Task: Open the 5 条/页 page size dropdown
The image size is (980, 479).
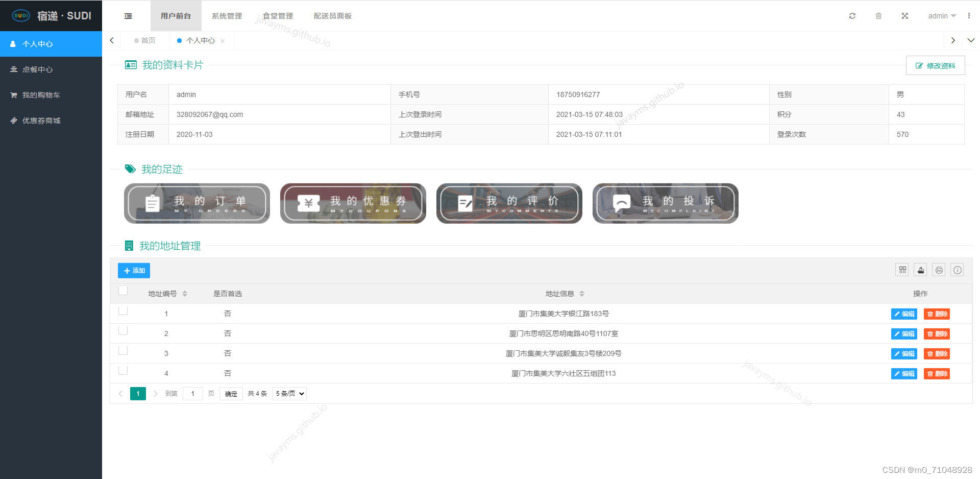Action: pyautogui.click(x=289, y=394)
